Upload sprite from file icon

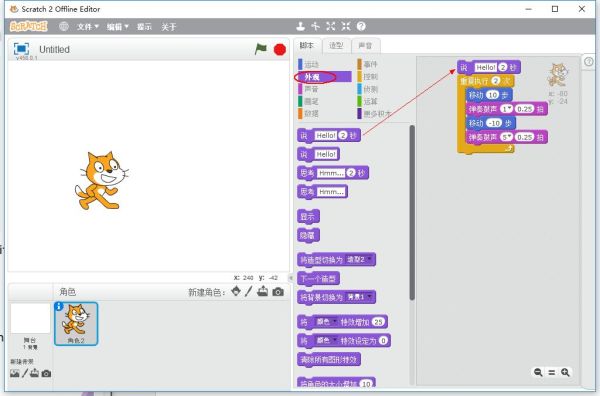(x=262, y=292)
